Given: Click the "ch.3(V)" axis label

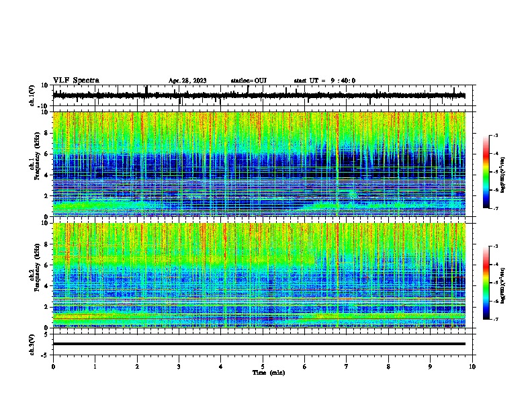Looking at the screenshot, I should click(32, 345).
